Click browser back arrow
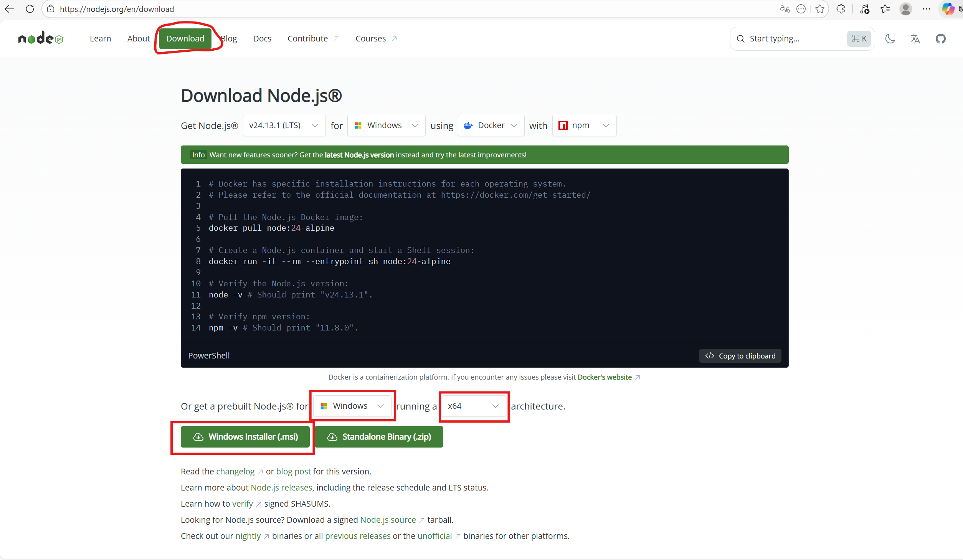Screen dimensions: 963x560 click(x=9, y=9)
